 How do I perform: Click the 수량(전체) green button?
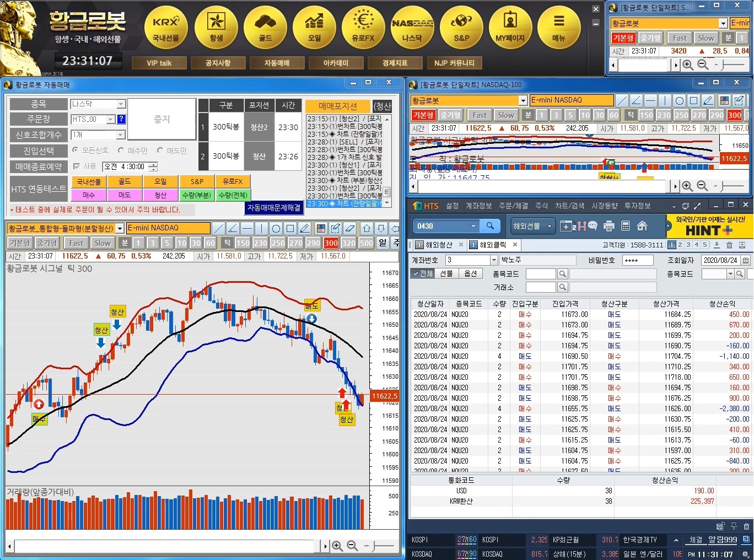[233, 195]
